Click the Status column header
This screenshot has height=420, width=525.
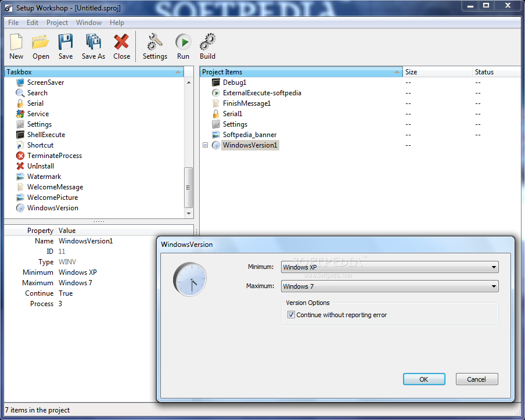pyautogui.click(x=497, y=72)
